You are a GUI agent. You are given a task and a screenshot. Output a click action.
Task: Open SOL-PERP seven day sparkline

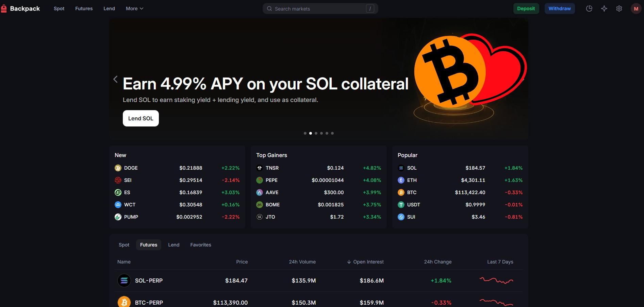tap(496, 280)
